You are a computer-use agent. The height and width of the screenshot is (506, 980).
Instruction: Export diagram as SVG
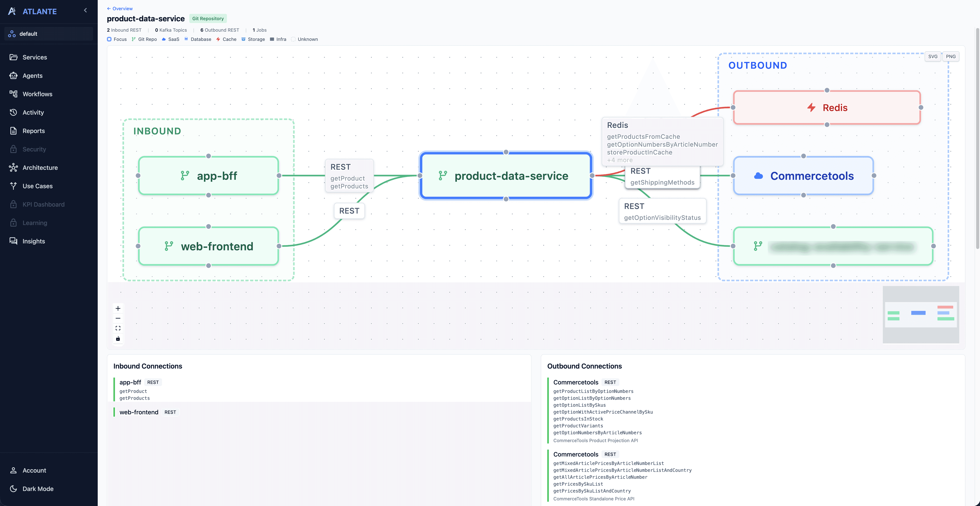pyautogui.click(x=933, y=56)
